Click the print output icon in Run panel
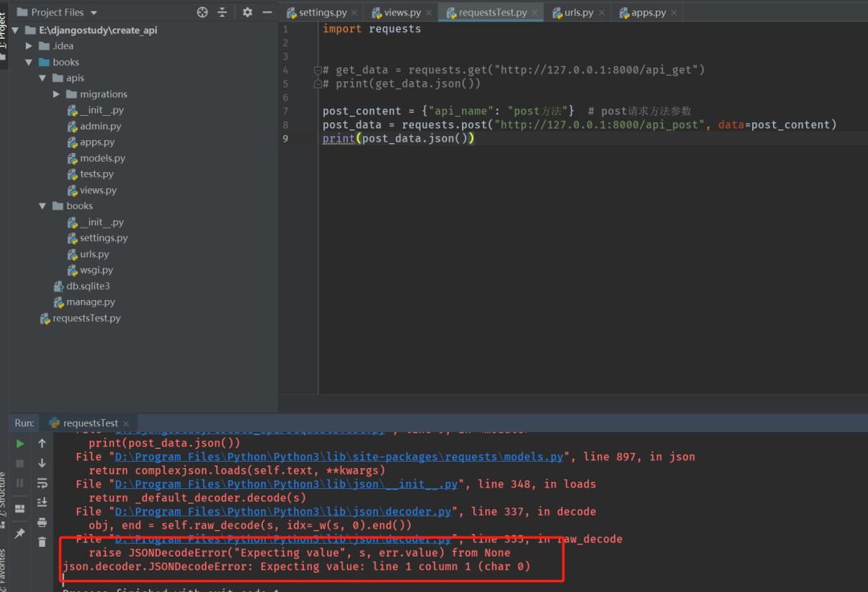Viewport: 868px width, 592px height. click(42, 522)
